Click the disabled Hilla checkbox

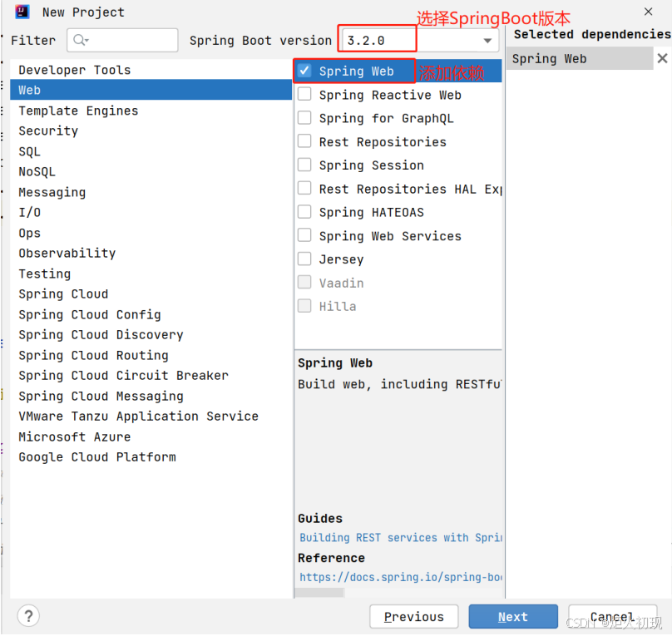pos(304,306)
